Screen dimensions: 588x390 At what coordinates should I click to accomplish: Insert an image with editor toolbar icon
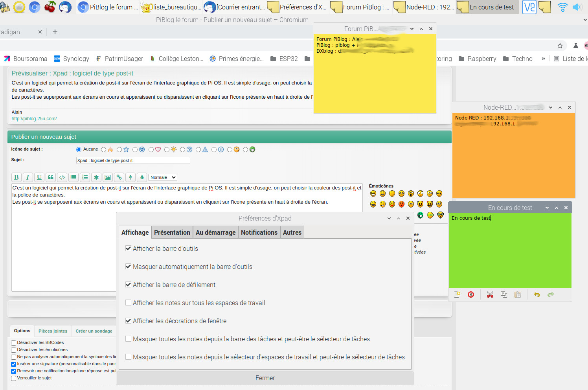pos(108,177)
